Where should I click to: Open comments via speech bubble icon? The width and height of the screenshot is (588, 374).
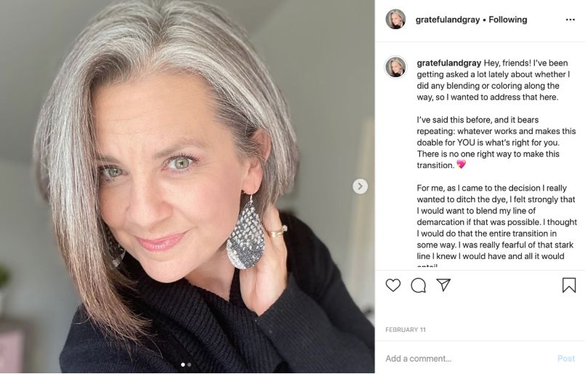(x=418, y=285)
